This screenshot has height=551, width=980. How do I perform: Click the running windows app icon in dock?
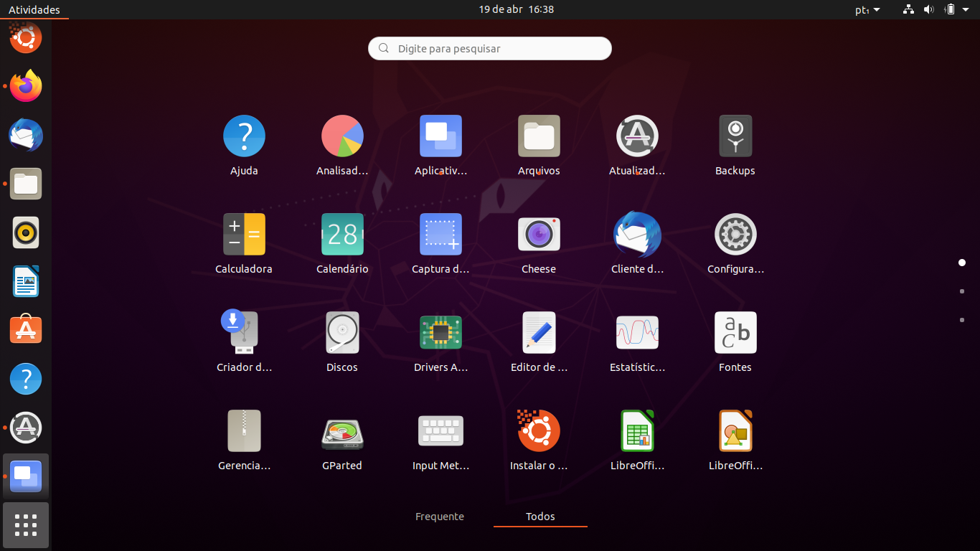click(x=26, y=476)
